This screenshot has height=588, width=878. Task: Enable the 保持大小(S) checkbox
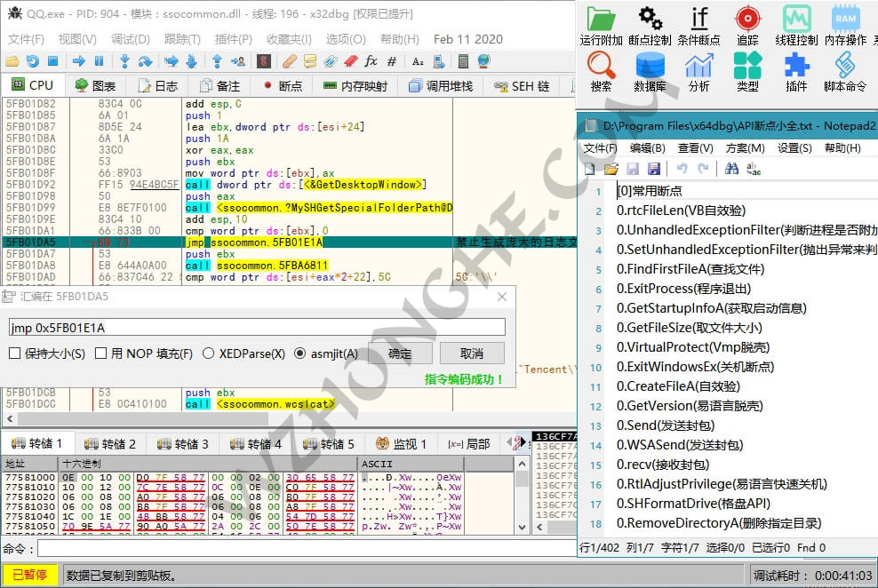14,354
